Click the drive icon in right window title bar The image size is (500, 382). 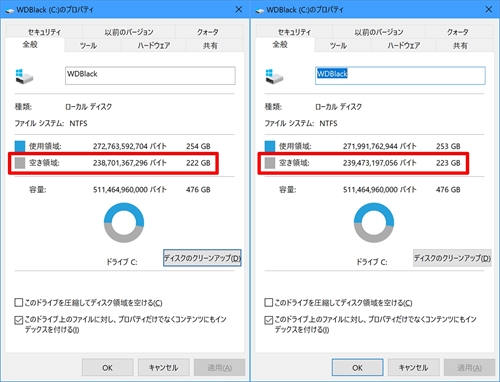[x=260, y=10]
